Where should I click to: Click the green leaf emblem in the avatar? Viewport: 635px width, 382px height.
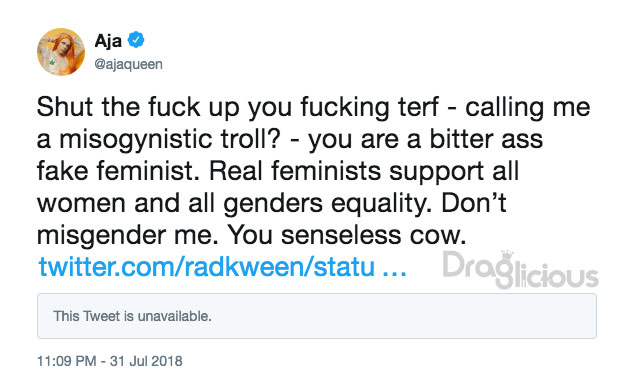tap(53, 62)
